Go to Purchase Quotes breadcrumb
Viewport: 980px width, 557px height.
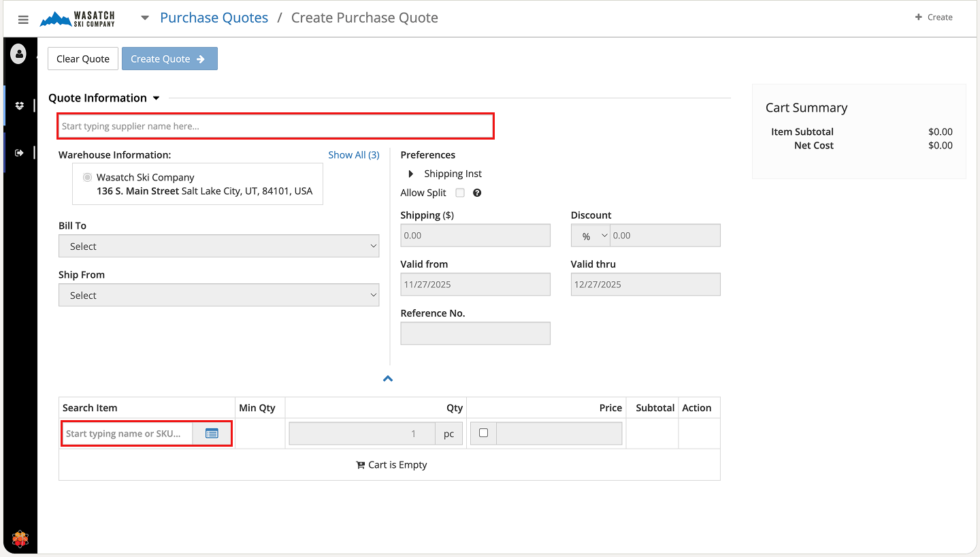214,18
